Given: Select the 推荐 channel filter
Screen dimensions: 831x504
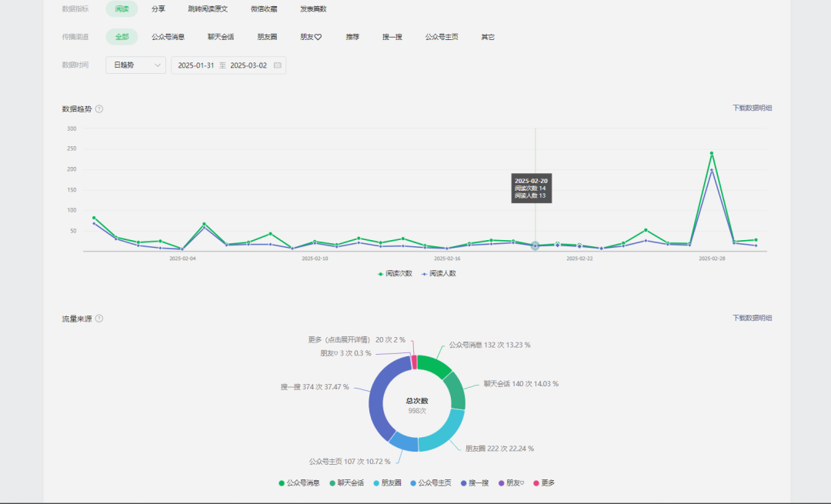Looking at the screenshot, I should pyautogui.click(x=352, y=37).
